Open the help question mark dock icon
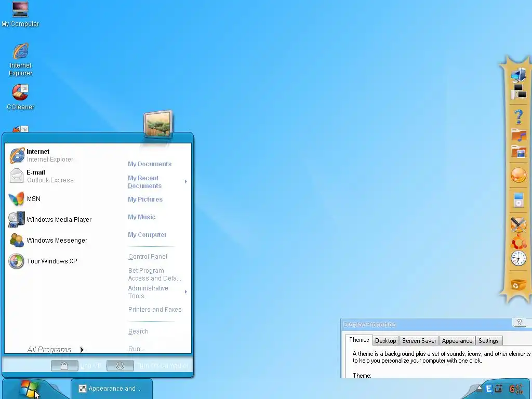This screenshot has height=399, width=532. tap(518, 117)
